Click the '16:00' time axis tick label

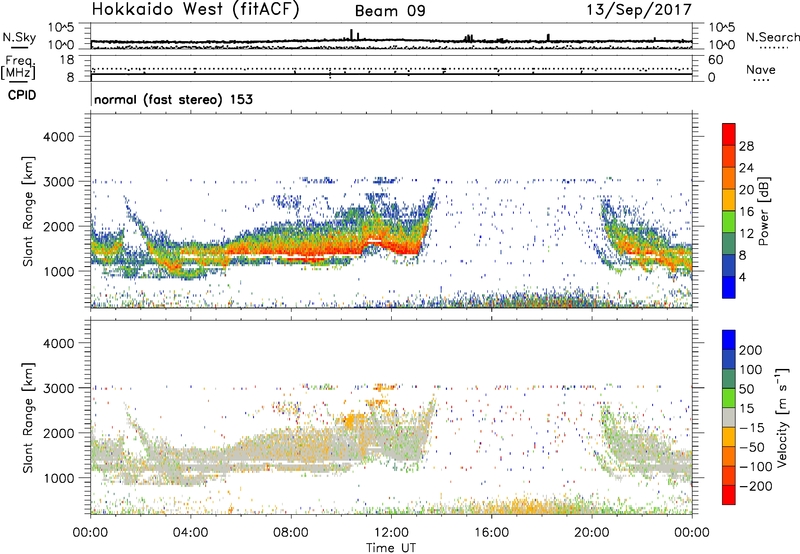click(x=491, y=533)
